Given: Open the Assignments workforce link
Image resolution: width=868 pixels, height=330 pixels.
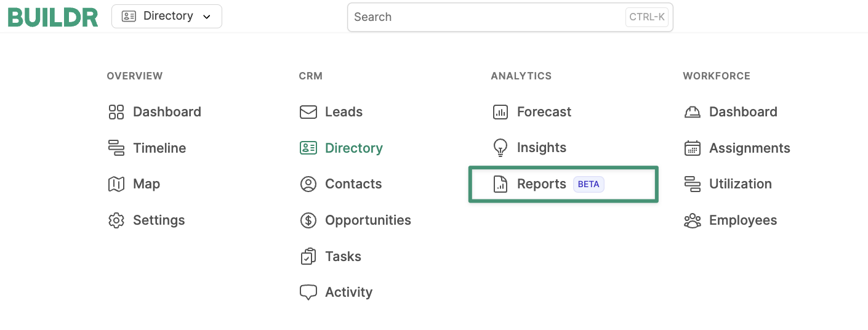Looking at the screenshot, I should pyautogui.click(x=737, y=148).
